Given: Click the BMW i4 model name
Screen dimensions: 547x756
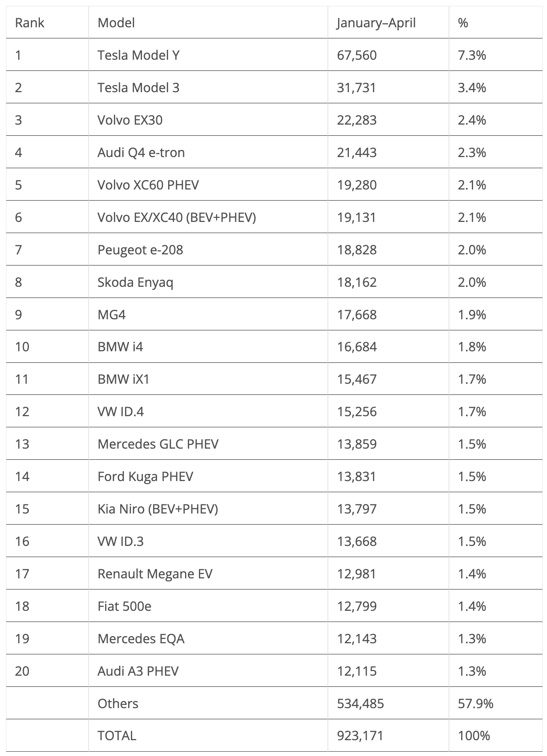Looking at the screenshot, I should (120, 347).
